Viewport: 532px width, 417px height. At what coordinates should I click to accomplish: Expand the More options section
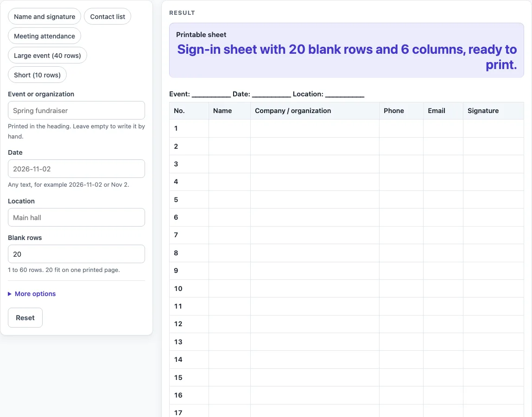[32, 294]
